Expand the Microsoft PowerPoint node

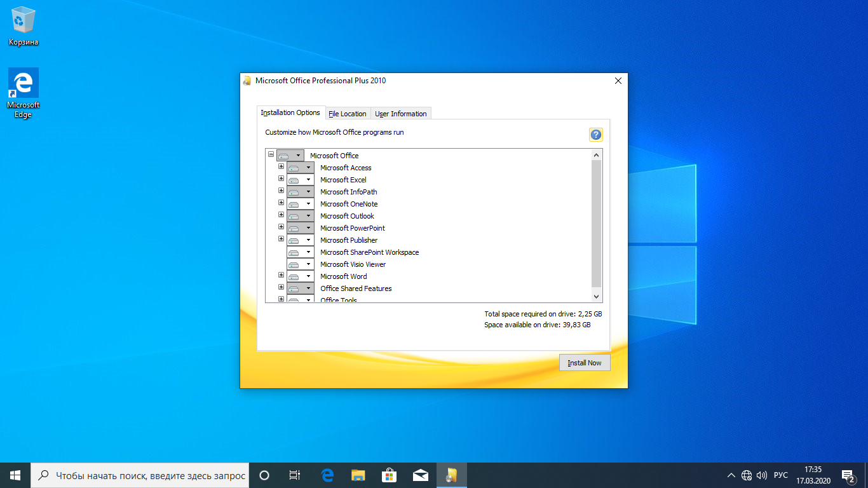pyautogui.click(x=281, y=227)
